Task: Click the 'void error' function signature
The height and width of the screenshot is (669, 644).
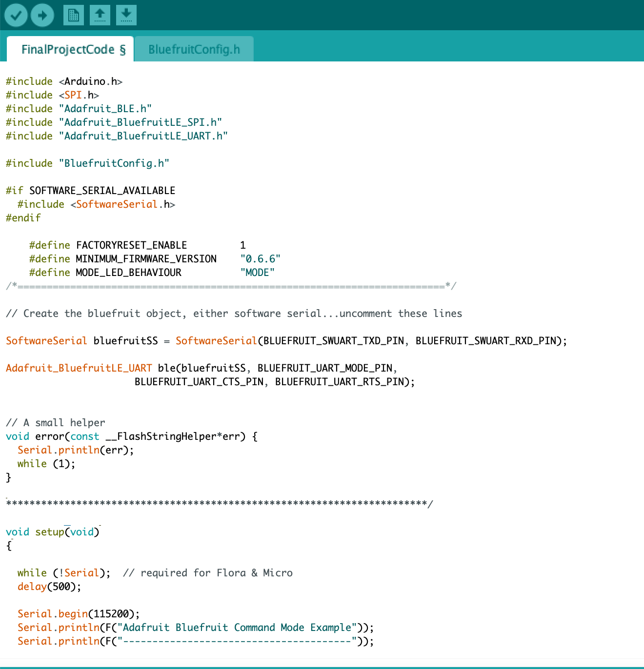Action: [x=132, y=436]
